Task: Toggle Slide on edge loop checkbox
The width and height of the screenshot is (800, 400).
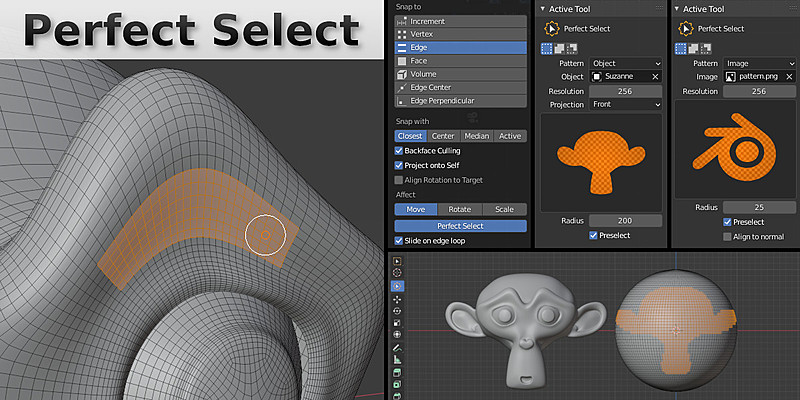Action: [x=398, y=241]
